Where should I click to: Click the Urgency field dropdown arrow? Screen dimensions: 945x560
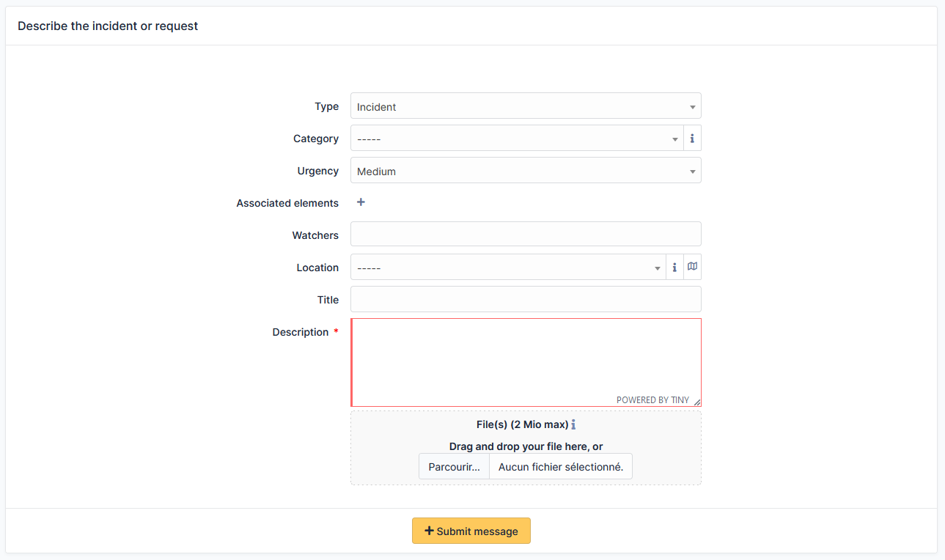[692, 170]
